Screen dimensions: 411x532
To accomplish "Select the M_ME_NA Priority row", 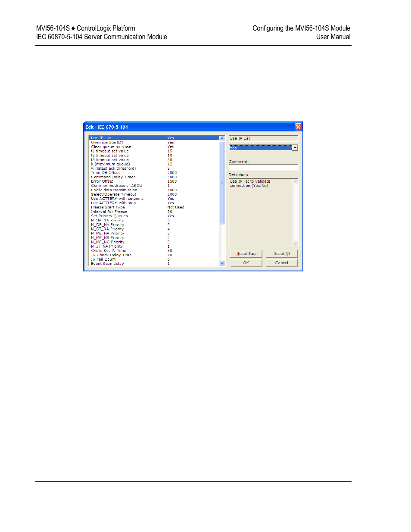I will coord(154,233).
